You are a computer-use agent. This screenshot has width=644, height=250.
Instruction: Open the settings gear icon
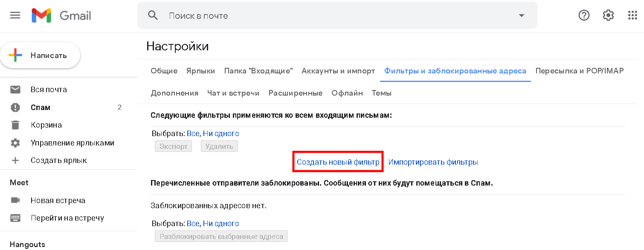(x=608, y=15)
